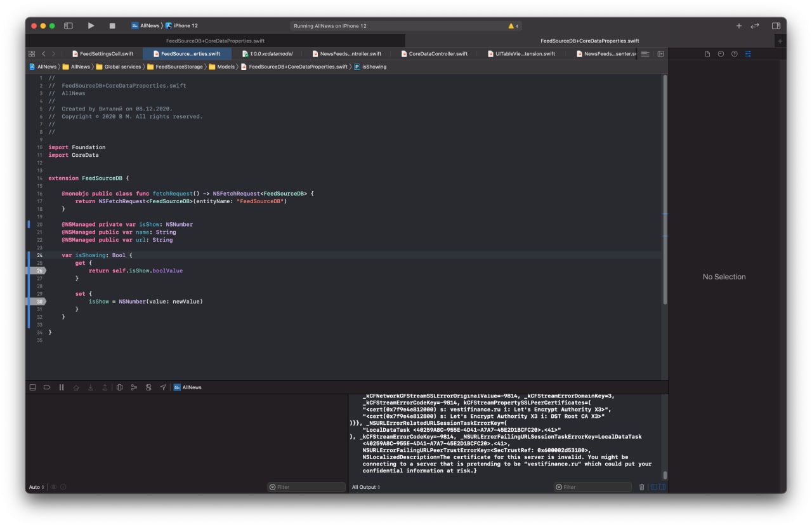
Task: Open related items grid menu
Action: coord(31,54)
